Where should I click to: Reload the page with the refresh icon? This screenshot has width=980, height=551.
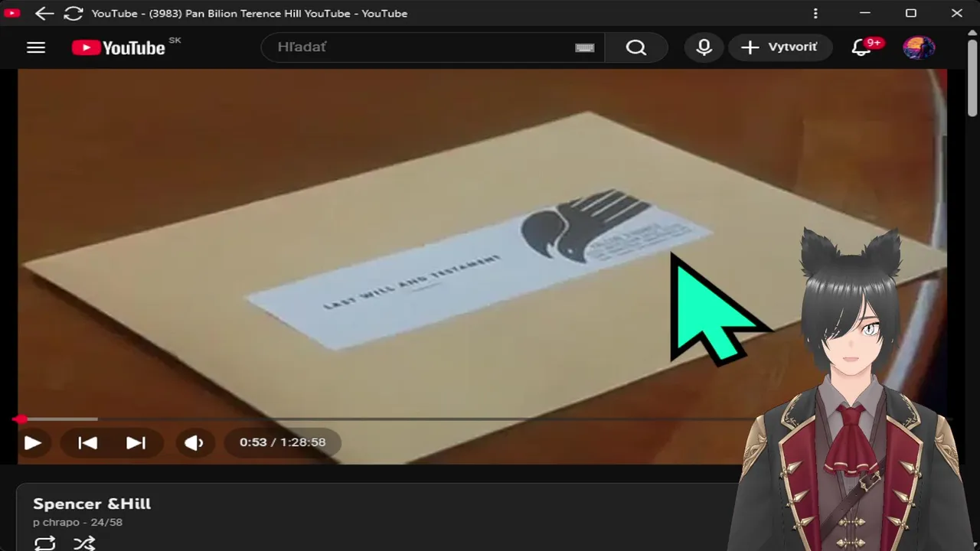pos(73,13)
